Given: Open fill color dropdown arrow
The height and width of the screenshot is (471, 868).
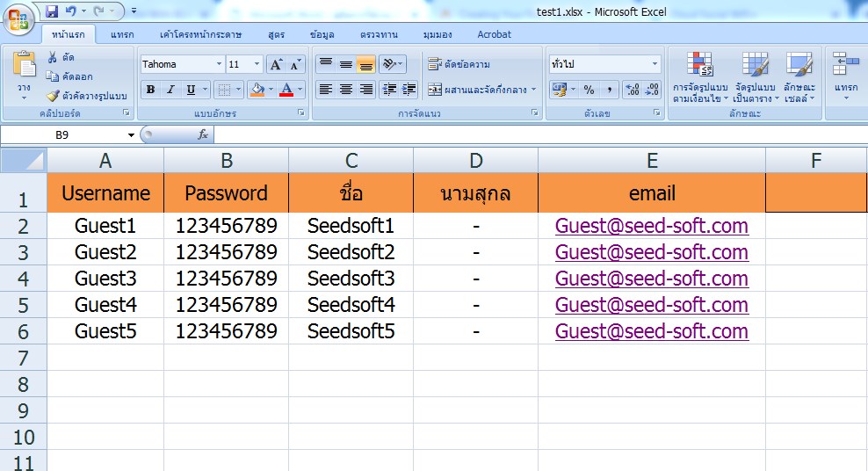Looking at the screenshot, I should (x=271, y=89).
